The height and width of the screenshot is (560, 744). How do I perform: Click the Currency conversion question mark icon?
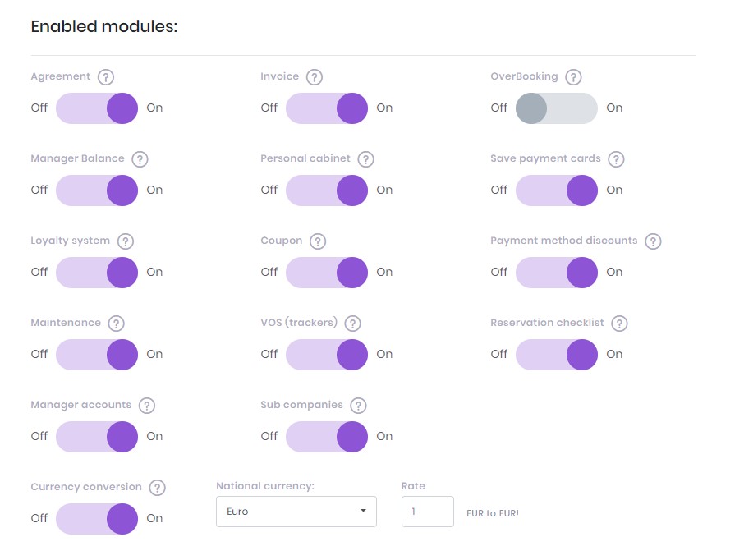(158, 488)
